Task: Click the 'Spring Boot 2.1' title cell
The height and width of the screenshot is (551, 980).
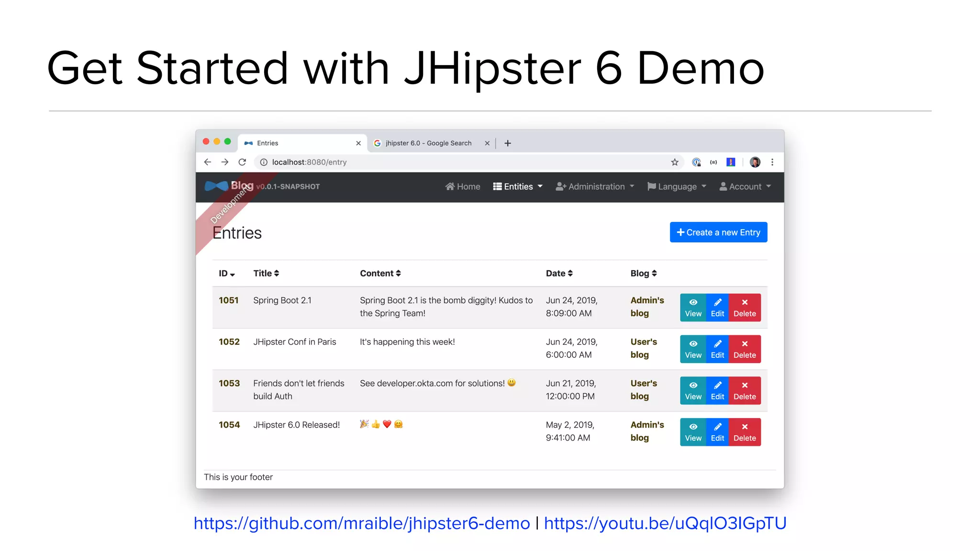Action: point(282,300)
